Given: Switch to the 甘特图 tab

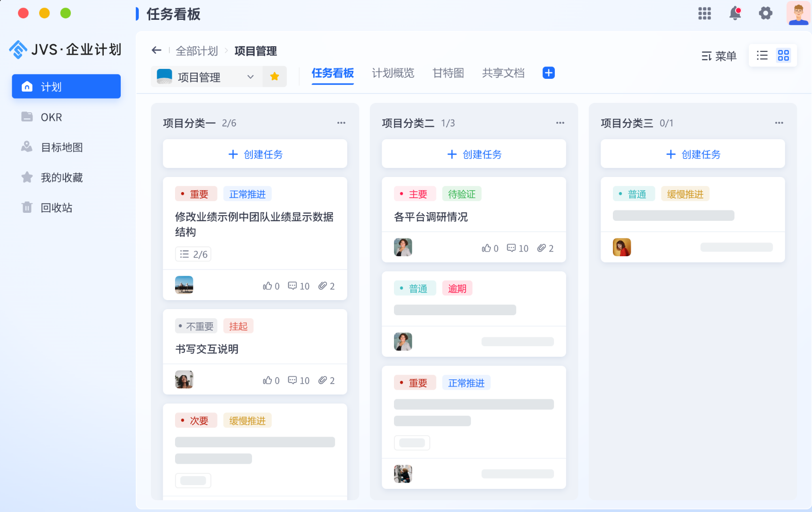Looking at the screenshot, I should coord(447,73).
